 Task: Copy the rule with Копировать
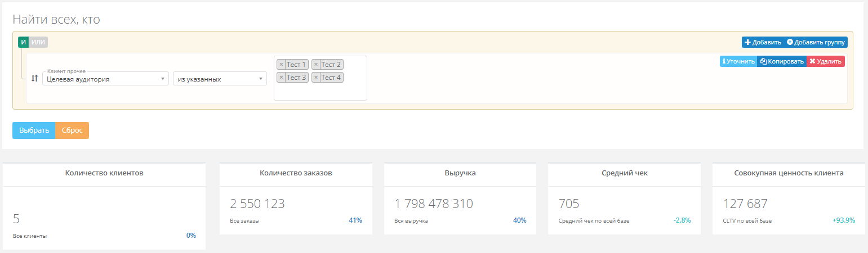[x=782, y=61]
